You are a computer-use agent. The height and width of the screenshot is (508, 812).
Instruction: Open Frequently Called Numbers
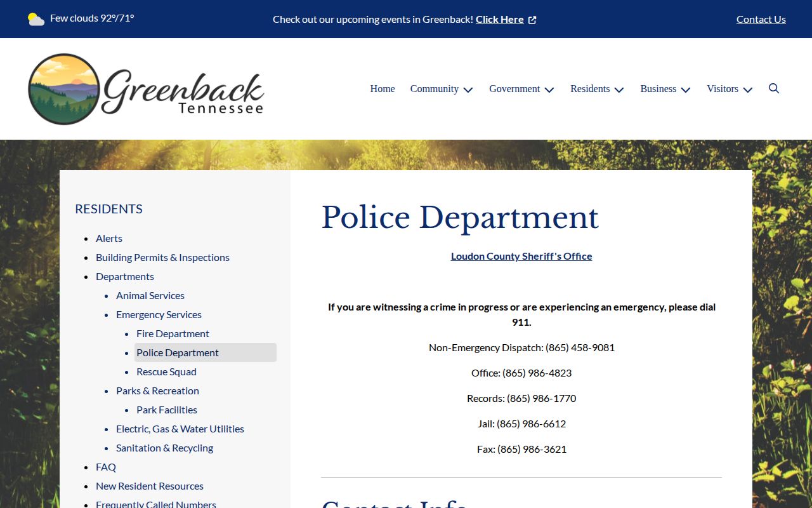coord(156,504)
